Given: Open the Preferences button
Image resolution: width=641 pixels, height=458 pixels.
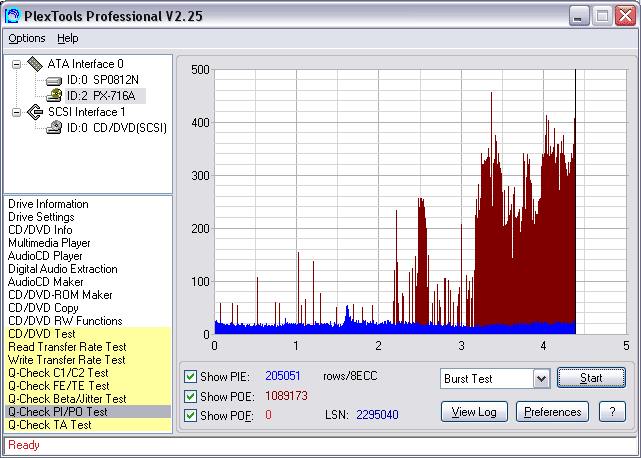Looking at the screenshot, I should [x=552, y=412].
